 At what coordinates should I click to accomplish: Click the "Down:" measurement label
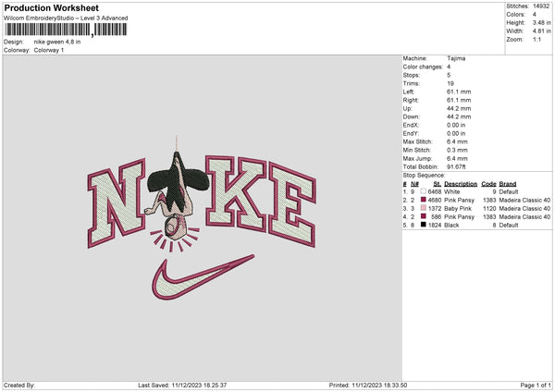[412, 116]
